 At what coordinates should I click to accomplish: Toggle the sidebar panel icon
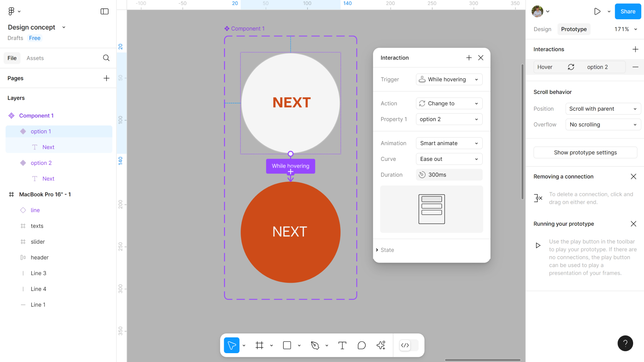(105, 11)
